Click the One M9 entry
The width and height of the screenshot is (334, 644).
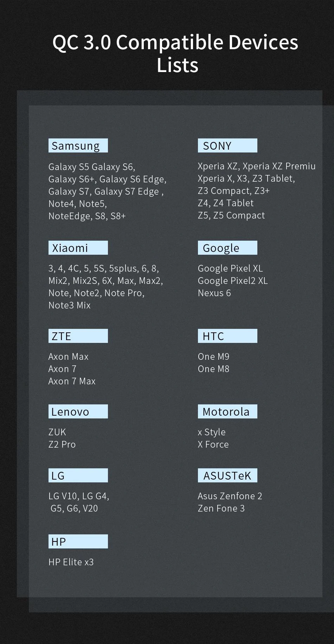213,357
